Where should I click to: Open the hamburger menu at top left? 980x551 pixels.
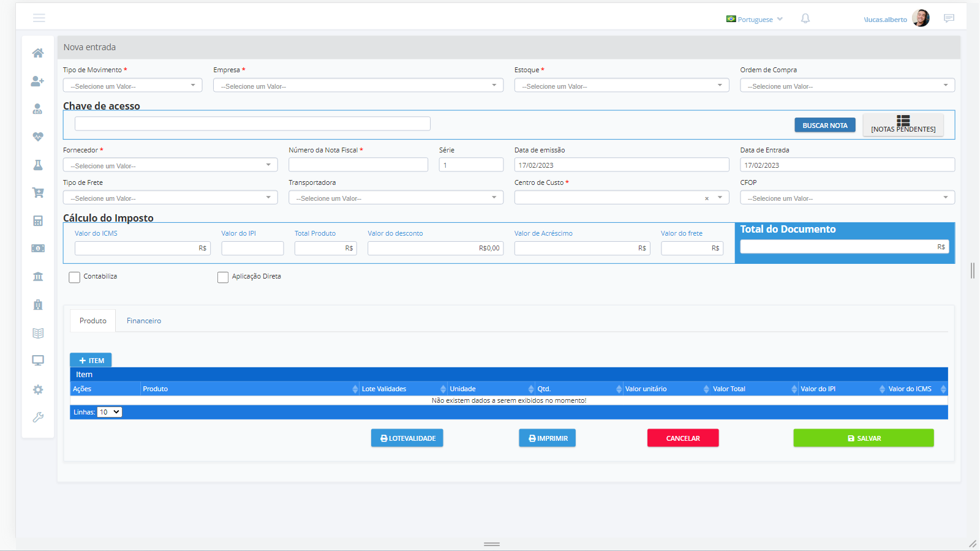click(39, 18)
